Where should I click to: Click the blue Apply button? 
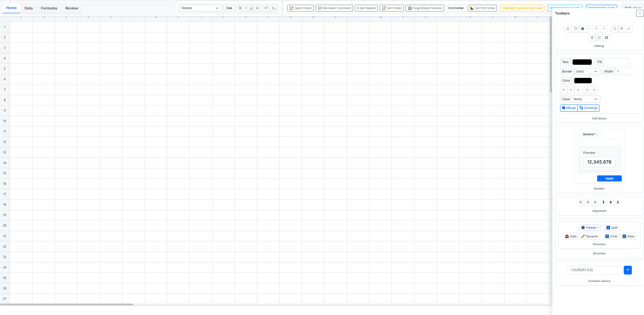(609, 178)
